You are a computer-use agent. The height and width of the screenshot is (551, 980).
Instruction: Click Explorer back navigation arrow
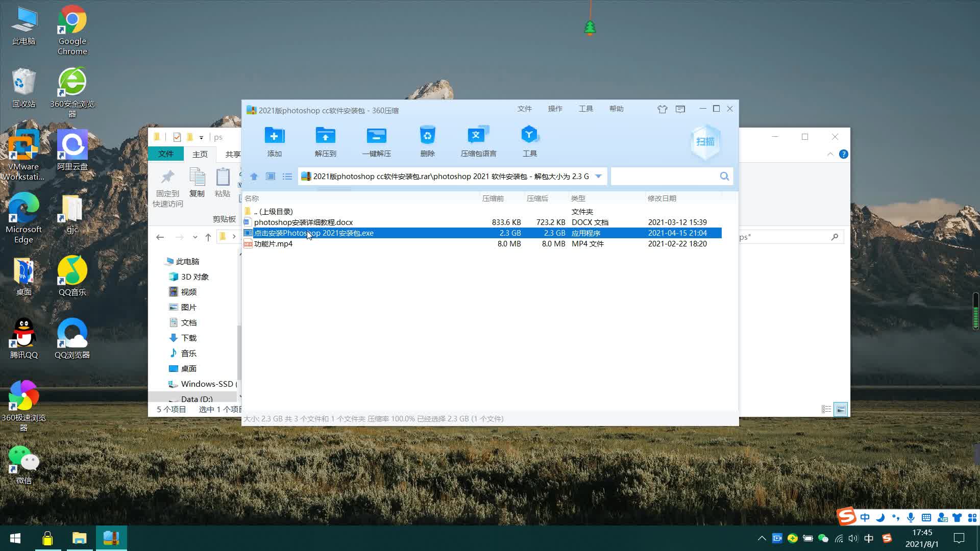[x=160, y=237]
